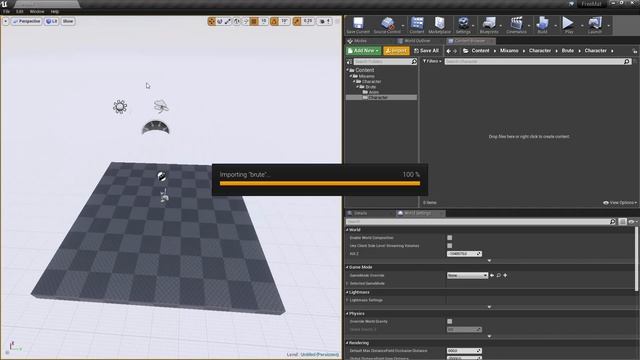Go back with content browser history arrow
The height and width of the screenshot is (360, 640).
click(x=449, y=51)
